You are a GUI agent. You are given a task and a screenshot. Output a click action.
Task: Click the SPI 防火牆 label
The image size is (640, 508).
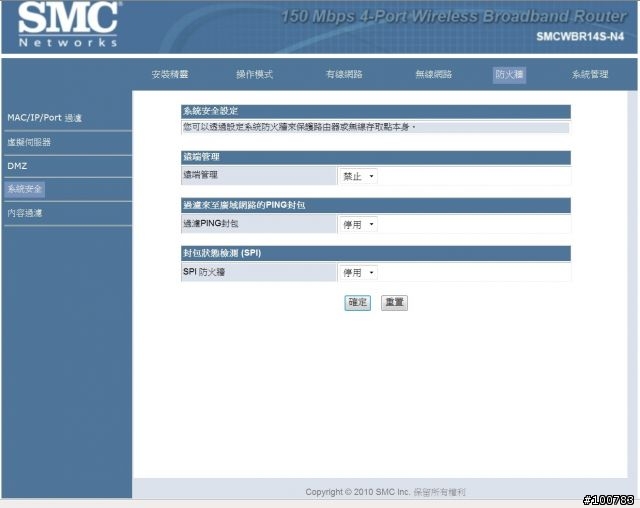[x=204, y=272]
